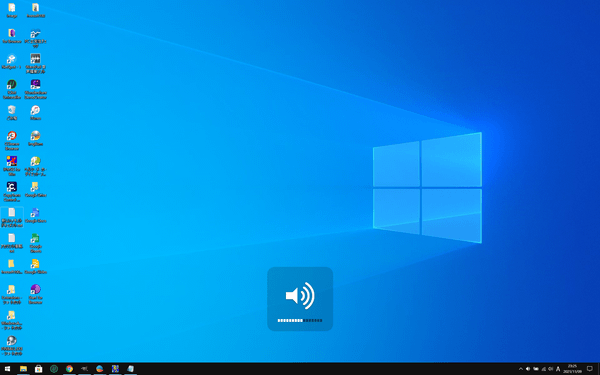Select the PC Health Check shortcut
The image size is (600, 375).
click(x=35, y=38)
